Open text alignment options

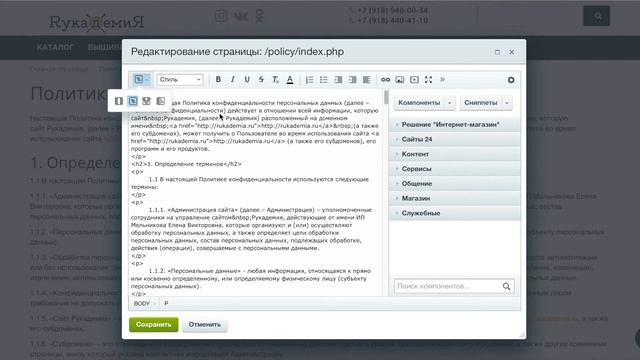click(x=367, y=80)
